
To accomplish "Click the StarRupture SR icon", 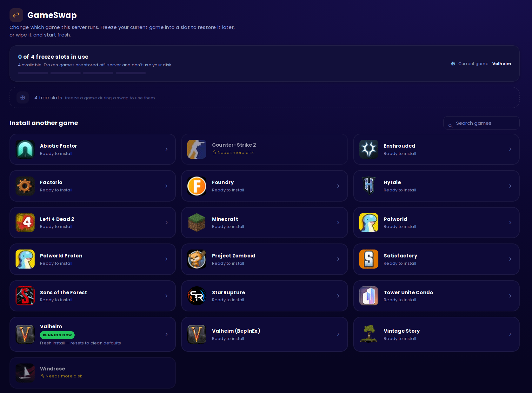I will point(197,296).
